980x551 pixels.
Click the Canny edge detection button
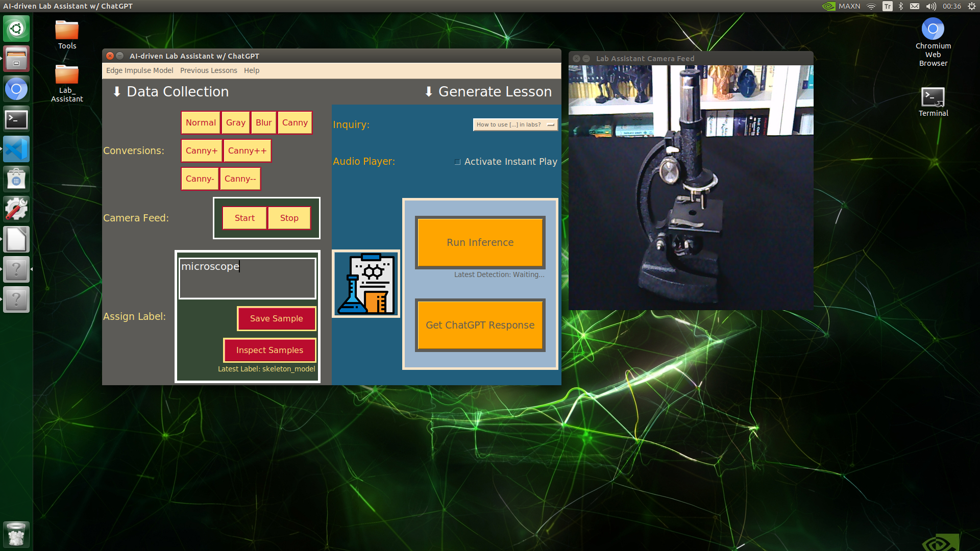click(x=295, y=122)
